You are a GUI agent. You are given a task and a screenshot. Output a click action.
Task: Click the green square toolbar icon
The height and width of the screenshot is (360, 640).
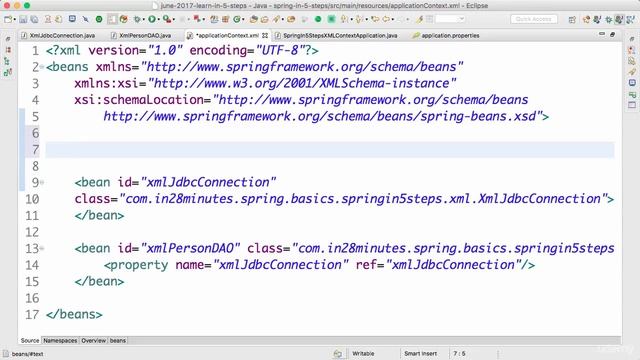tap(331, 19)
